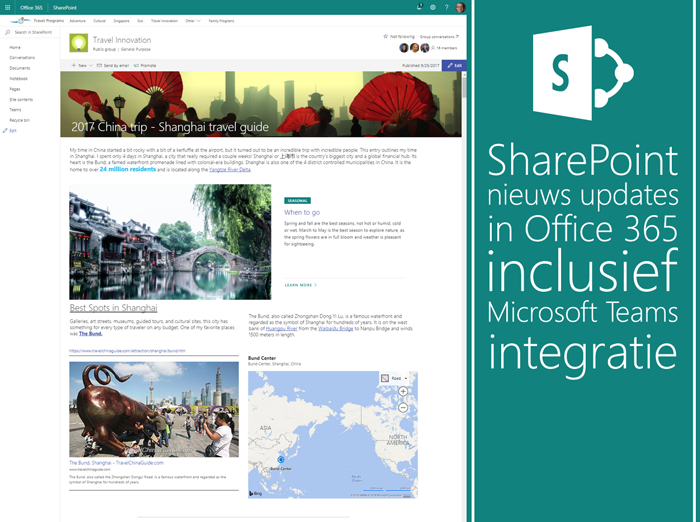Click the Bund Center map pin
Image resolution: width=700 pixels, height=522 pixels.
click(x=281, y=459)
